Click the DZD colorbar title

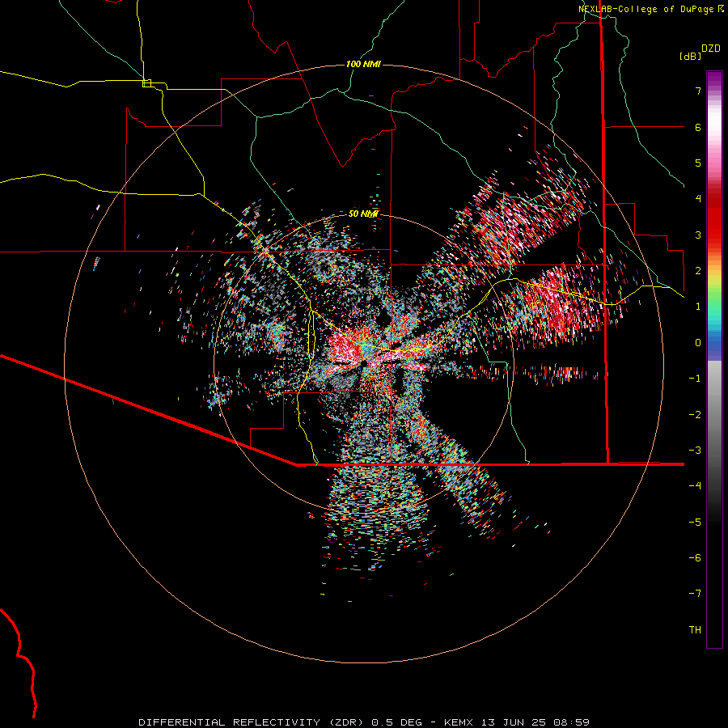[710, 49]
